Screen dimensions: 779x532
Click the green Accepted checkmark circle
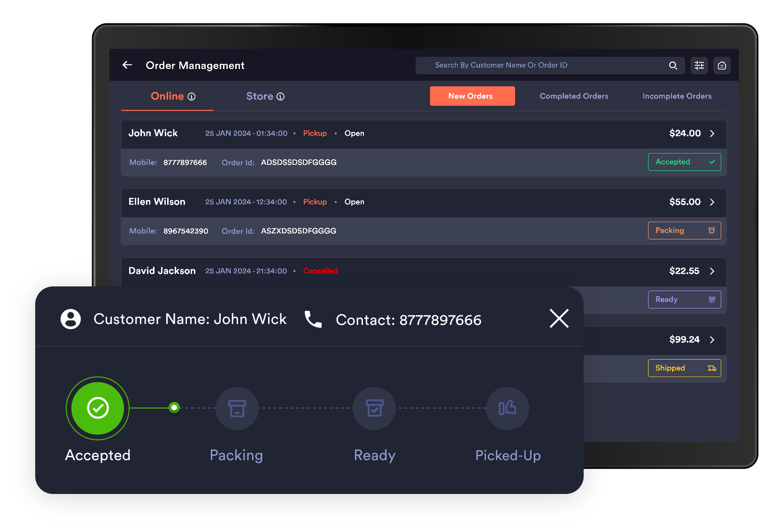pos(98,408)
